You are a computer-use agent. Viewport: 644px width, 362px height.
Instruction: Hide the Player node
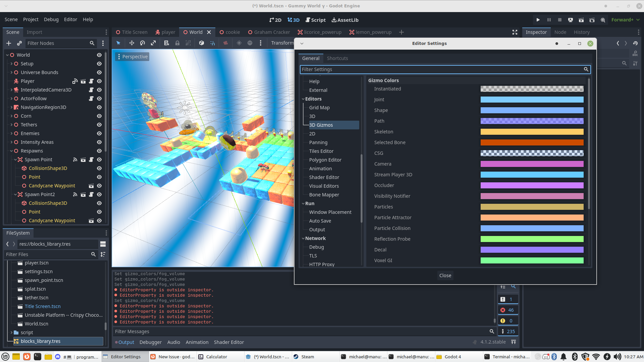click(99, 81)
